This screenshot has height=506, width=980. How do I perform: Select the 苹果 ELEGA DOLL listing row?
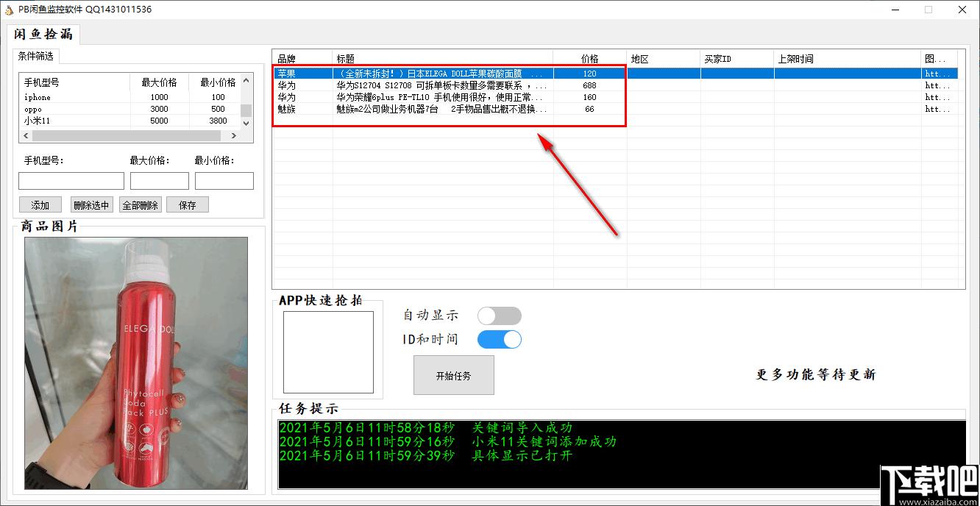615,74
